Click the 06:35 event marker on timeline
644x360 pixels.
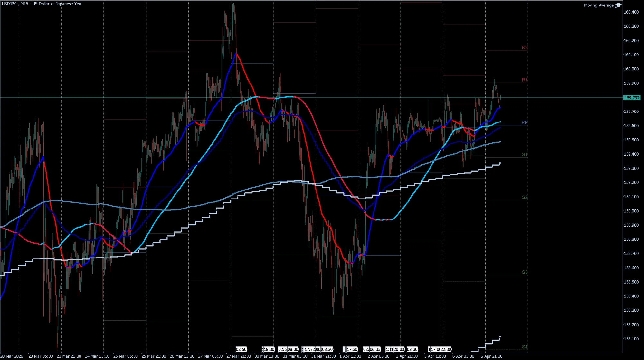tap(375, 349)
